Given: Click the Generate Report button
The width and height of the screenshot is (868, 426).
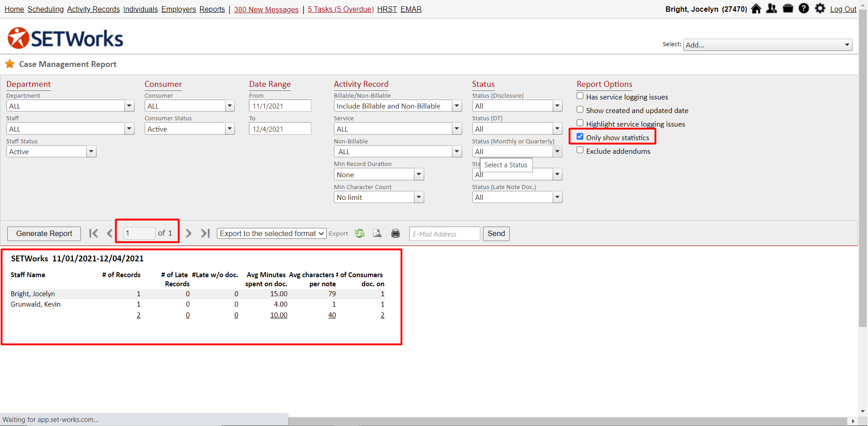Looking at the screenshot, I should point(44,233).
